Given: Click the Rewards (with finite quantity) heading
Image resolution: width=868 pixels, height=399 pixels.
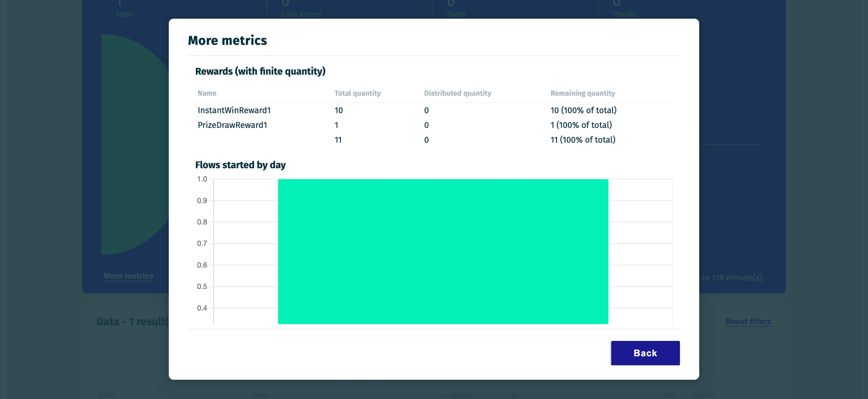Looking at the screenshot, I should [260, 71].
